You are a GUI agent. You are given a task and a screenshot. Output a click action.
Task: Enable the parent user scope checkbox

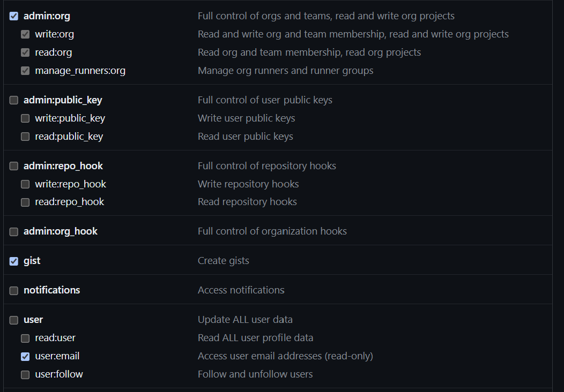coord(14,320)
